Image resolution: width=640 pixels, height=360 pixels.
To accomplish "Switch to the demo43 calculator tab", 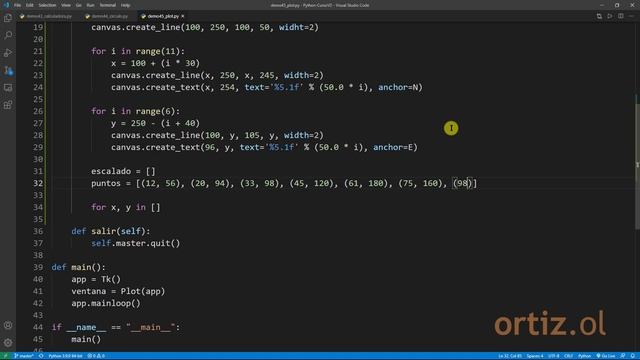I will click(x=46, y=16).
